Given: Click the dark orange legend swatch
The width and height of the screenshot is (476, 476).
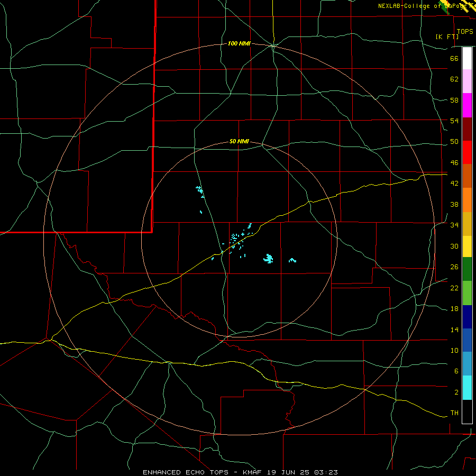Looking at the screenshot, I should click(x=467, y=176).
